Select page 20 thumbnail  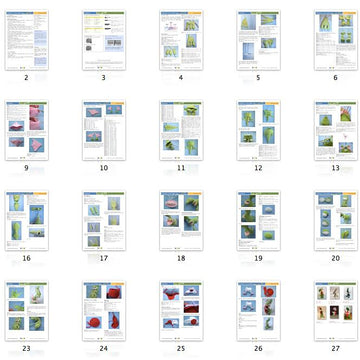pos(336,221)
